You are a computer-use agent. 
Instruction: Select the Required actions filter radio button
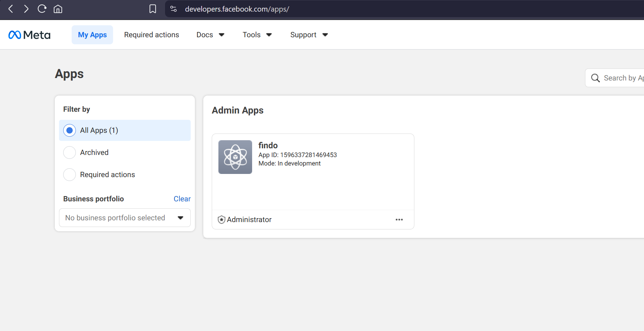pyautogui.click(x=70, y=175)
